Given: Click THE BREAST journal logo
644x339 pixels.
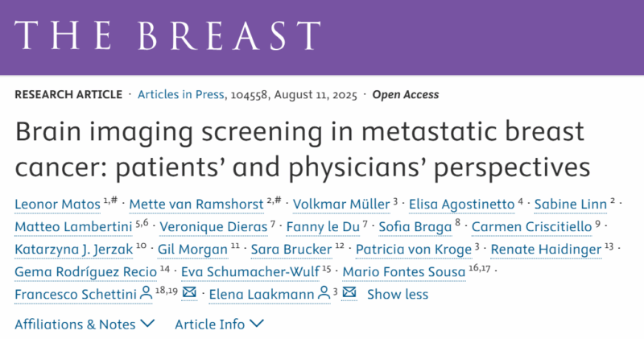Looking at the screenshot, I should [x=167, y=35].
